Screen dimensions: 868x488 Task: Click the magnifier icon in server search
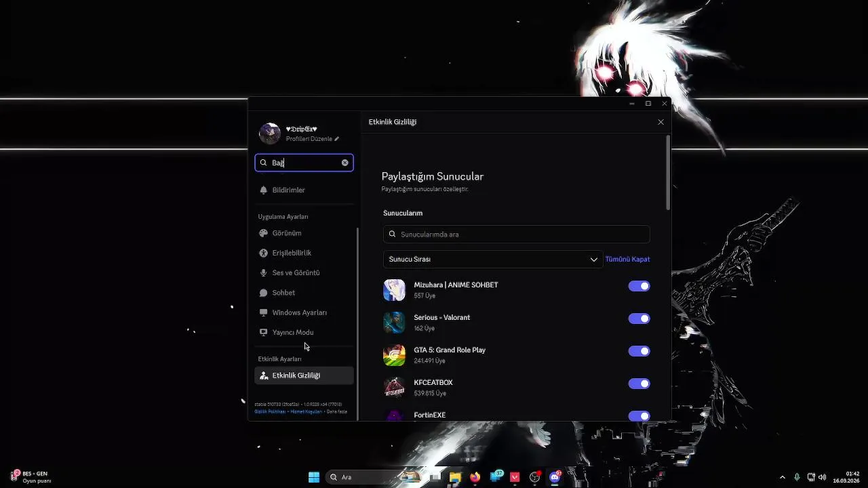(x=392, y=234)
